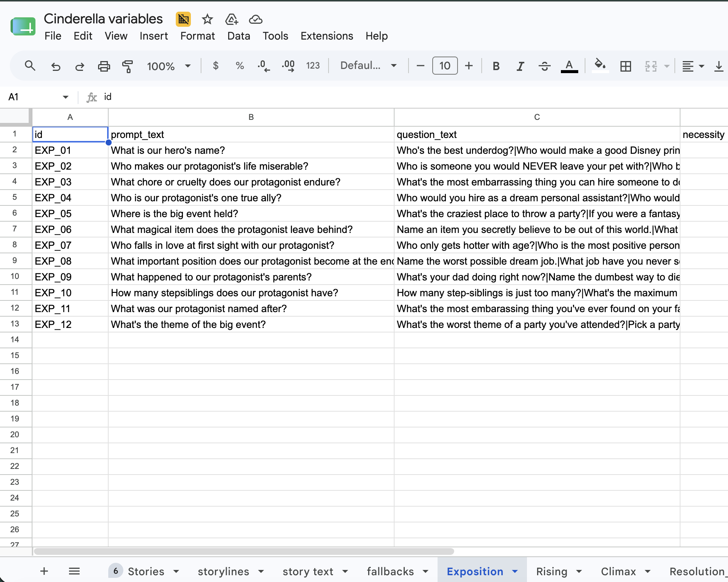
Task: Open the Exposition tab dropdown arrow
Action: tap(515, 571)
